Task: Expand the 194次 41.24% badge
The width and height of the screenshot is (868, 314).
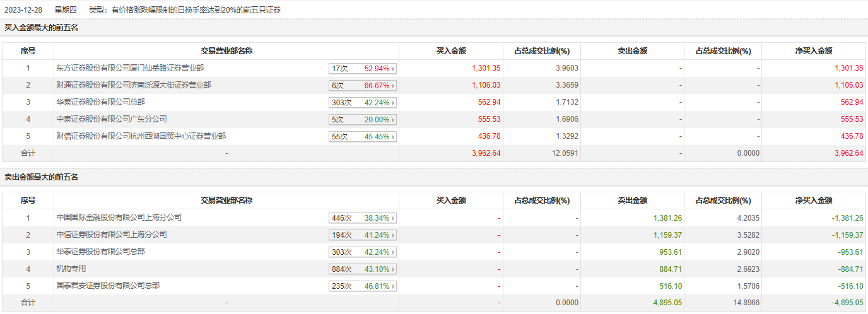Action: 394,236
